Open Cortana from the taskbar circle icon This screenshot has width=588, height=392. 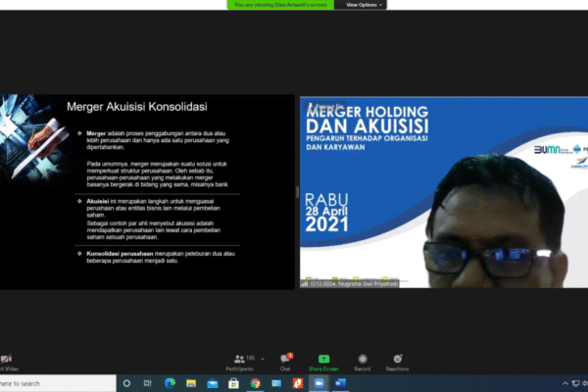point(126,383)
